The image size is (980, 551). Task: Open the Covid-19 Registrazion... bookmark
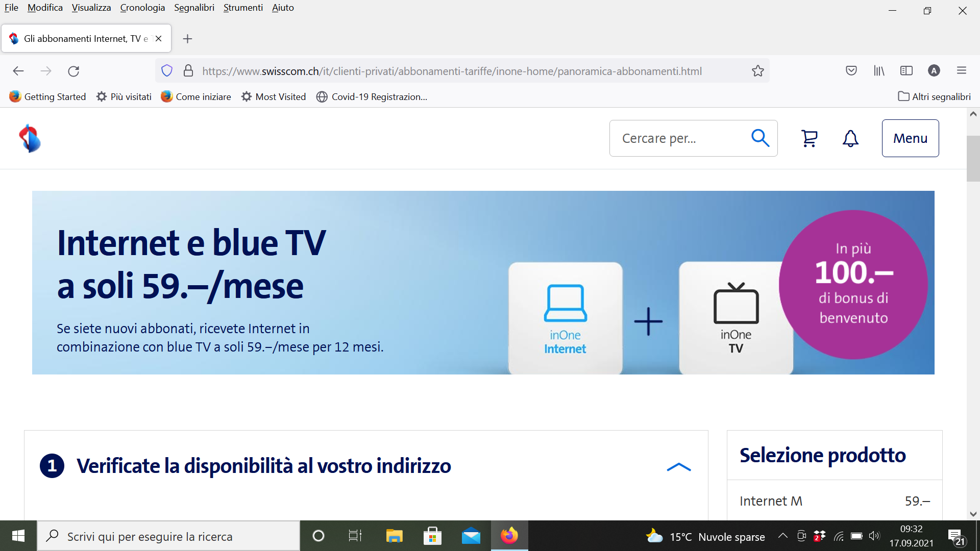click(x=372, y=96)
